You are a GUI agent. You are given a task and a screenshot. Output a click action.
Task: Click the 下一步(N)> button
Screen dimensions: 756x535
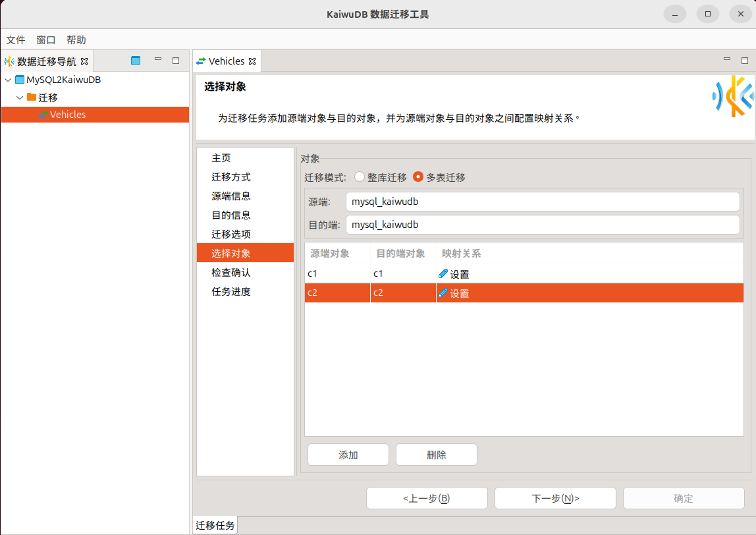pos(555,498)
